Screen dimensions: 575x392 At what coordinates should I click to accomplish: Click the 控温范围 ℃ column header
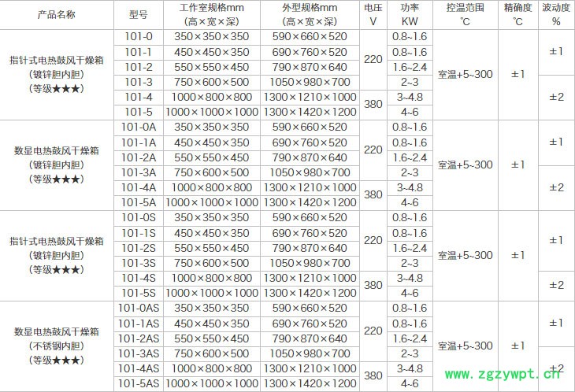pyautogui.click(x=465, y=15)
